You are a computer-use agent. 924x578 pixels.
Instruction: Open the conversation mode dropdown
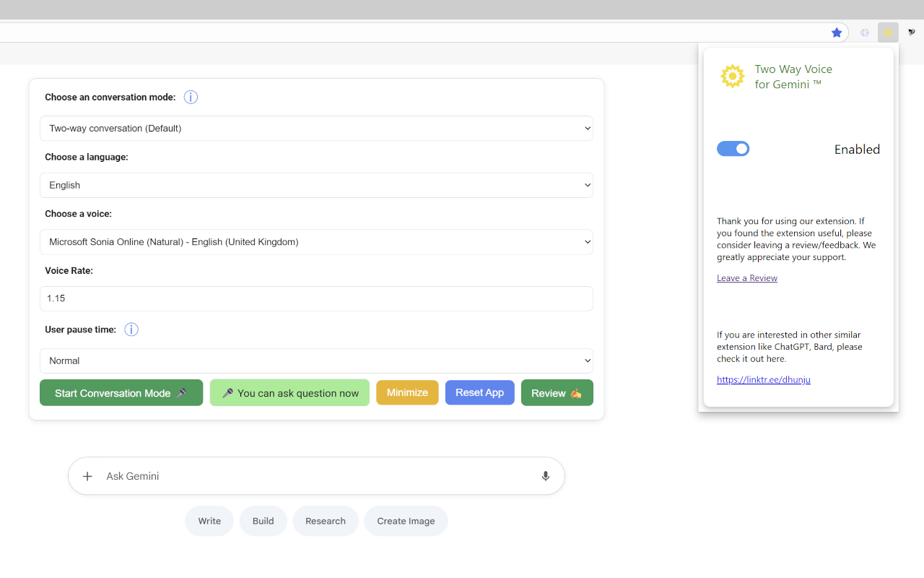coord(316,129)
